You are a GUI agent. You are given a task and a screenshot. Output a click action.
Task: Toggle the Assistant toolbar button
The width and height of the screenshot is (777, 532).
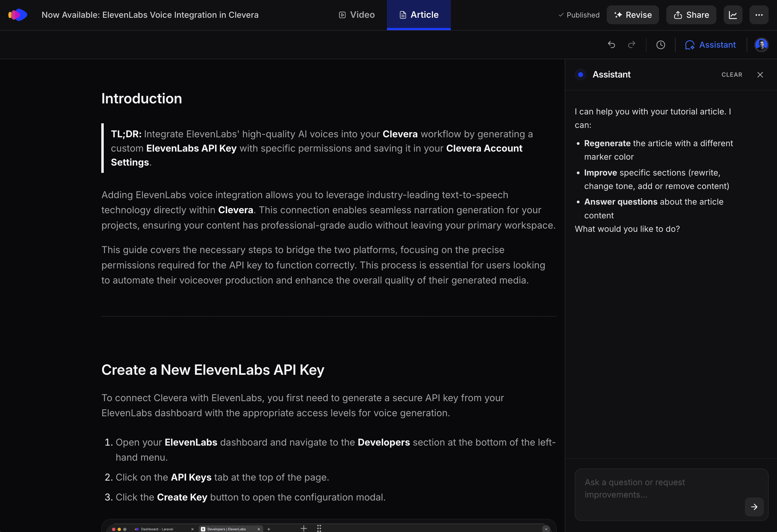(x=710, y=45)
